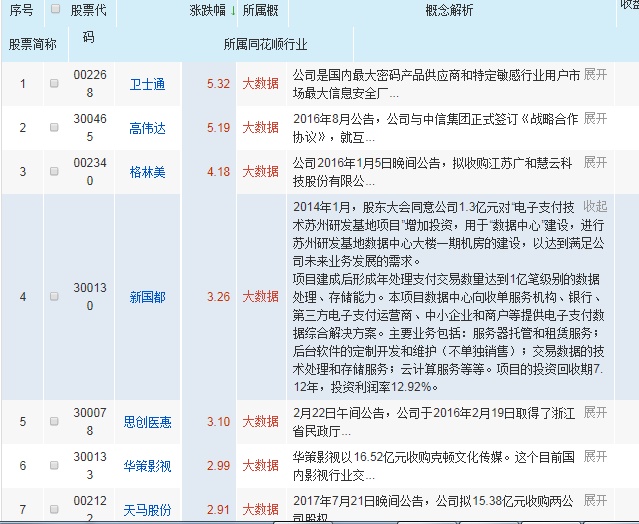
Task: Toggle the checkbox for 格林美 row
Action: [x=55, y=171]
